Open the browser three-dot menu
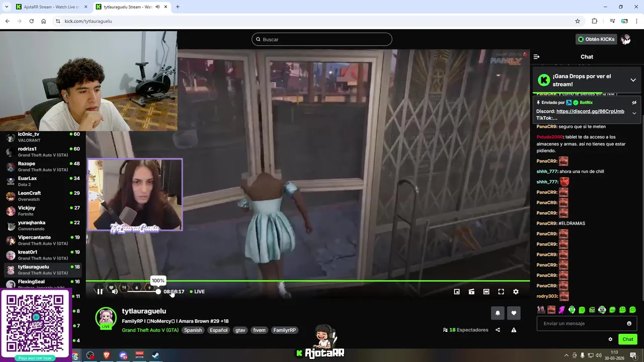This screenshot has height=362, width=644. point(637,21)
